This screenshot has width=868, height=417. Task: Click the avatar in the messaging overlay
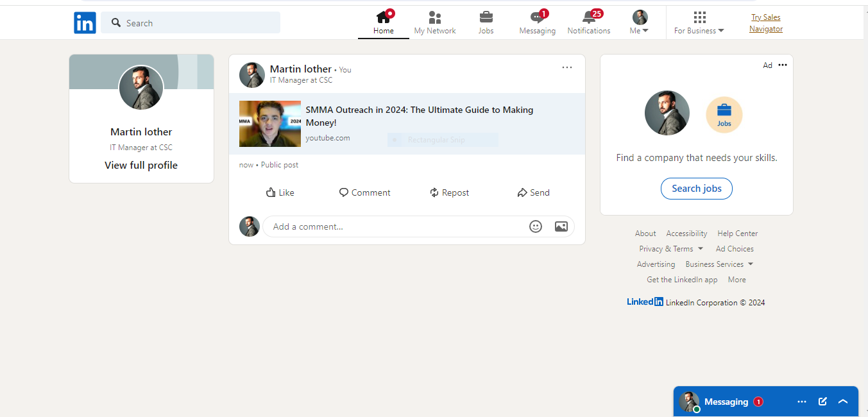[690, 402]
